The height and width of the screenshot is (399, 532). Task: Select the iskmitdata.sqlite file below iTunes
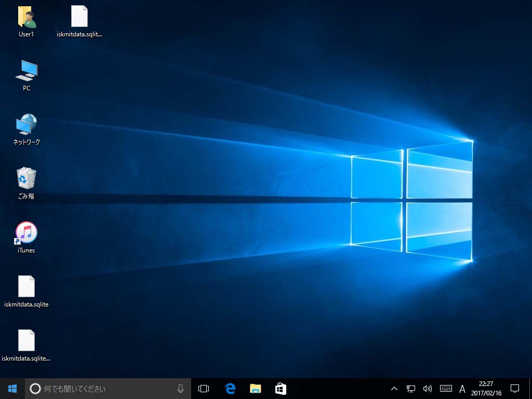pos(26,287)
